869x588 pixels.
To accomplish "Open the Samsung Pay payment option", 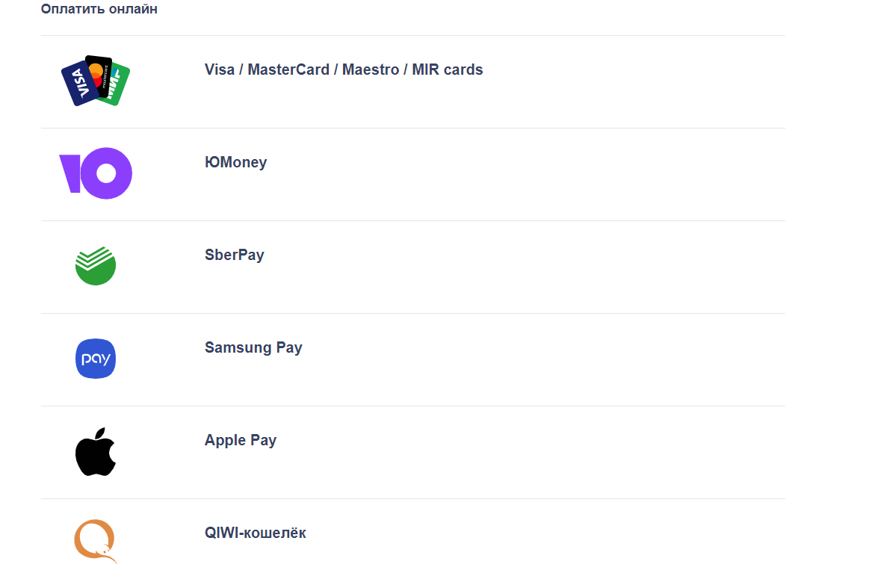I will tap(253, 347).
